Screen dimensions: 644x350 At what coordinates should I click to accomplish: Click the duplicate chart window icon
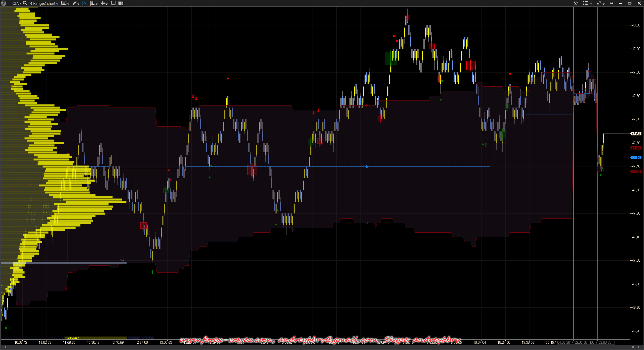(x=113, y=3)
